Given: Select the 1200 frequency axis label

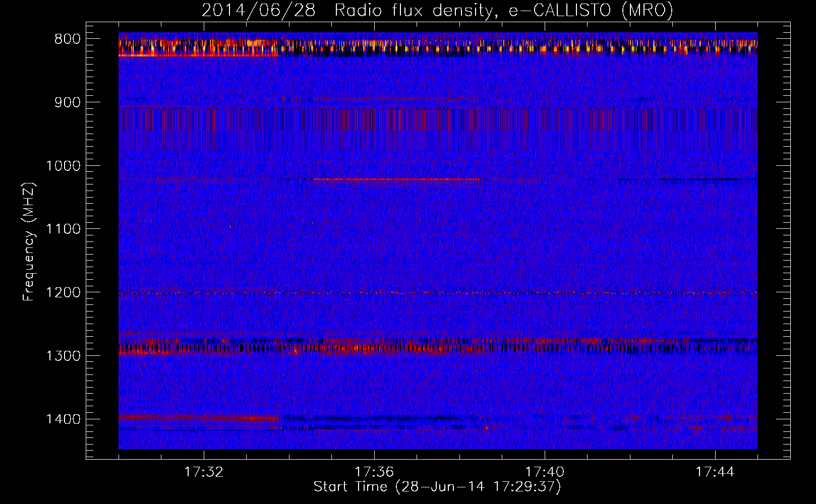Looking at the screenshot, I should (x=63, y=293).
